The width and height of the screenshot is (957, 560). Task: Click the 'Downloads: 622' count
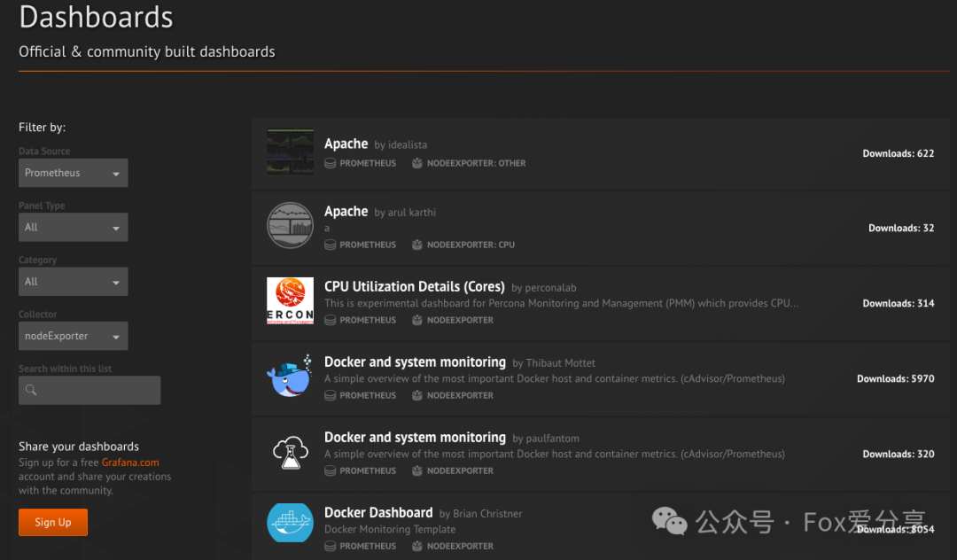point(899,153)
